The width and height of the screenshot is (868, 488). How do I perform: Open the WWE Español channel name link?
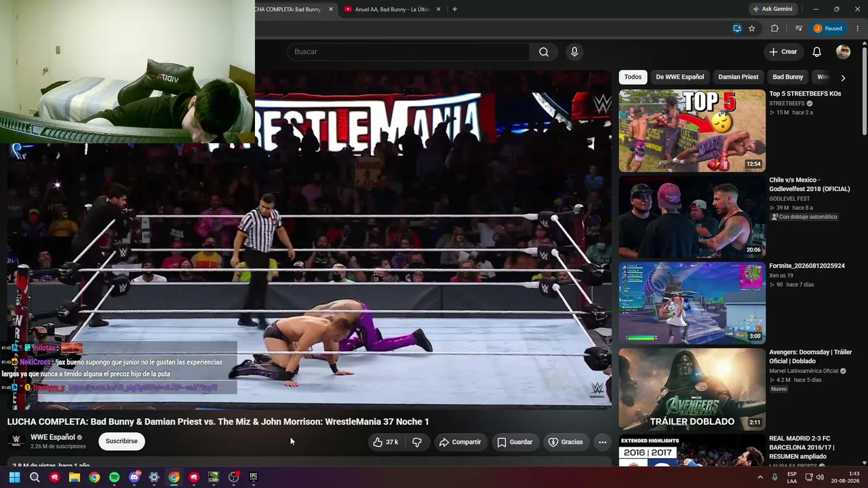(x=53, y=437)
